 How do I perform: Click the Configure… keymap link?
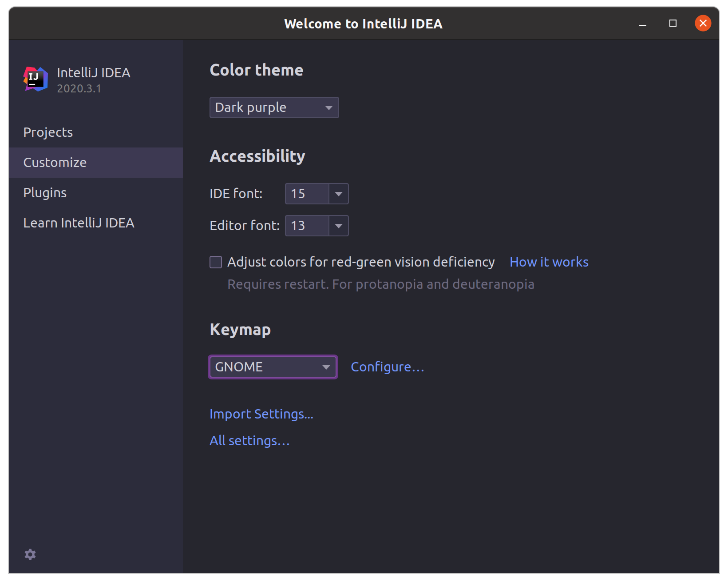click(388, 367)
